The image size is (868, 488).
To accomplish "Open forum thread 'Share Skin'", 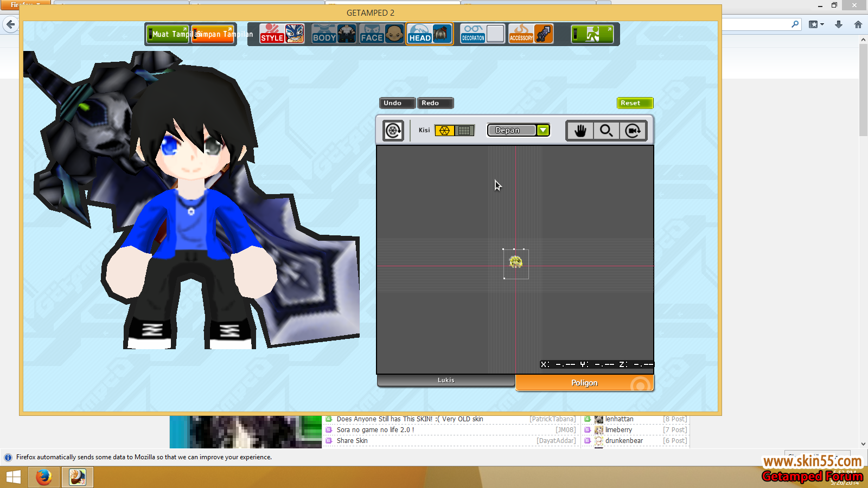I will [352, 441].
